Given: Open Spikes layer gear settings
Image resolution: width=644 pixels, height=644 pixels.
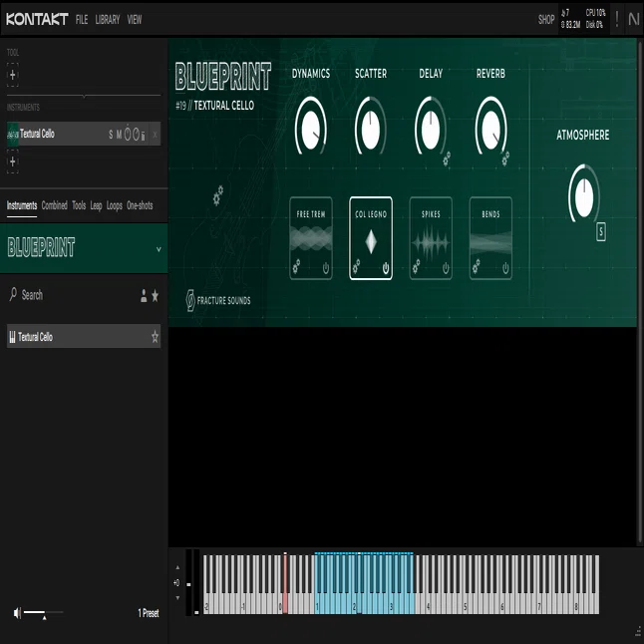Looking at the screenshot, I should point(416,266).
